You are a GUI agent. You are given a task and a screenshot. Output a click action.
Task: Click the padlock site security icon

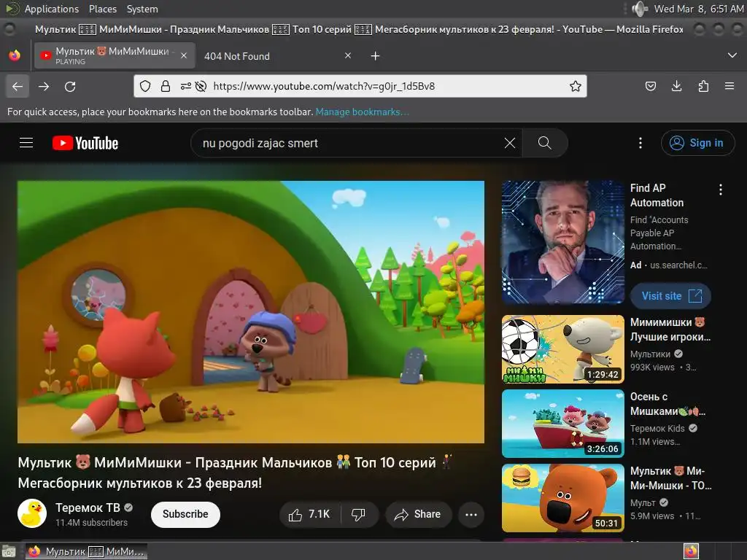pos(166,86)
